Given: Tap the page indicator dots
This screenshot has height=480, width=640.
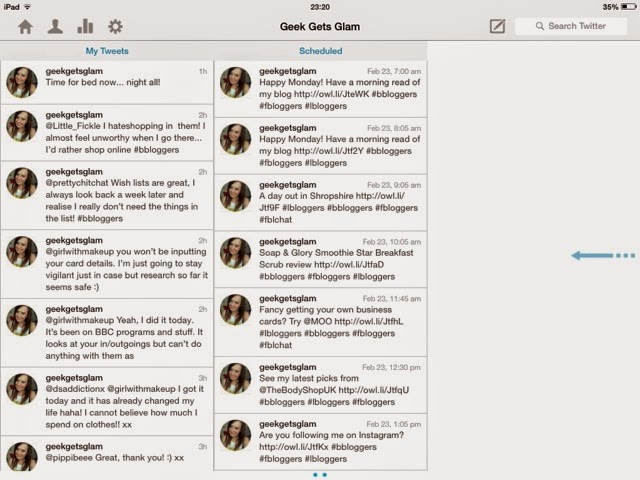Looking at the screenshot, I should coord(320,475).
